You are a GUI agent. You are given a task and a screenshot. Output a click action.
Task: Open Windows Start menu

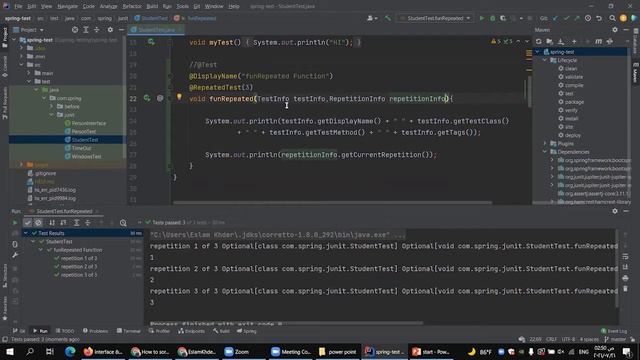pyautogui.click(x=9, y=351)
